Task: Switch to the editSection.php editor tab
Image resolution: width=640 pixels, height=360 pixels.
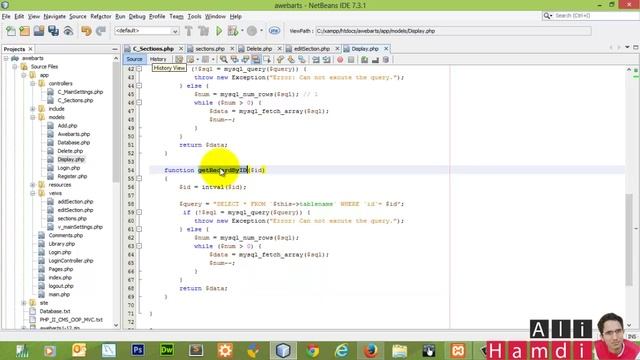Action: tap(311, 49)
